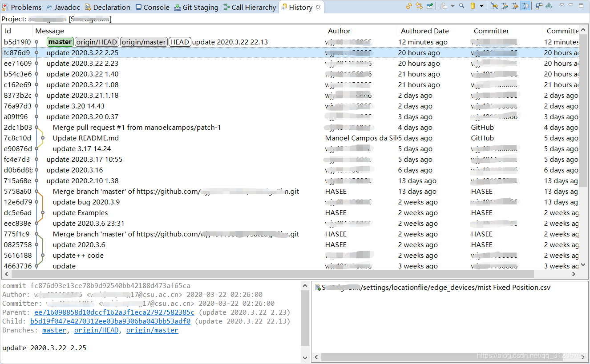The width and height of the screenshot is (590, 364).
Task: Click the crossed-arrows commit filter icon
Action: (x=493, y=6)
